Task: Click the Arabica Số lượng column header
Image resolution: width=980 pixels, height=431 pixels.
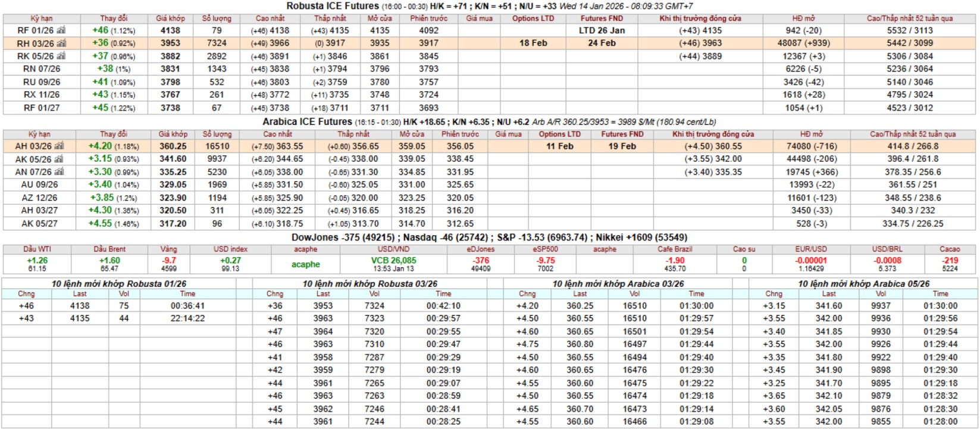Action: tap(217, 135)
